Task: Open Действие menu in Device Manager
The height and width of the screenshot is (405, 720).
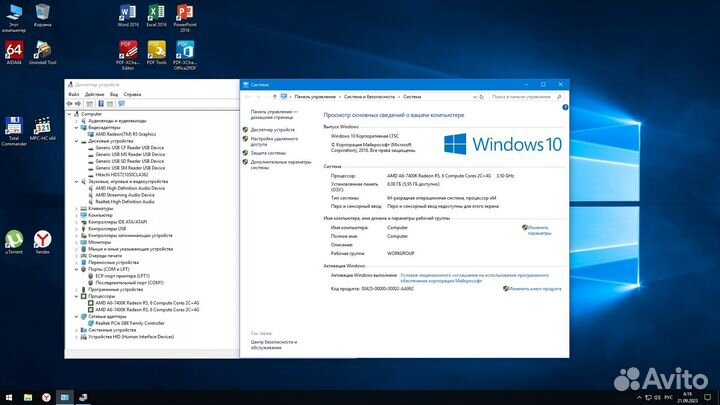Action: (x=94, y=94)
